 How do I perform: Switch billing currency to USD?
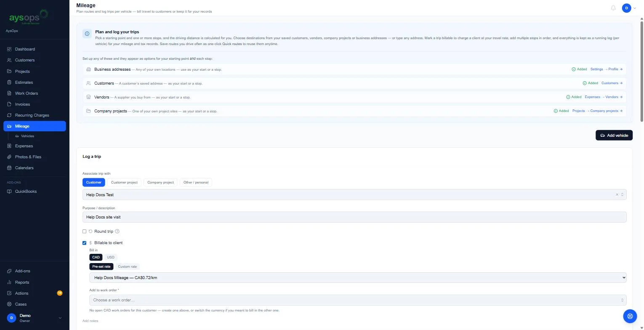[x=110, y=257]
